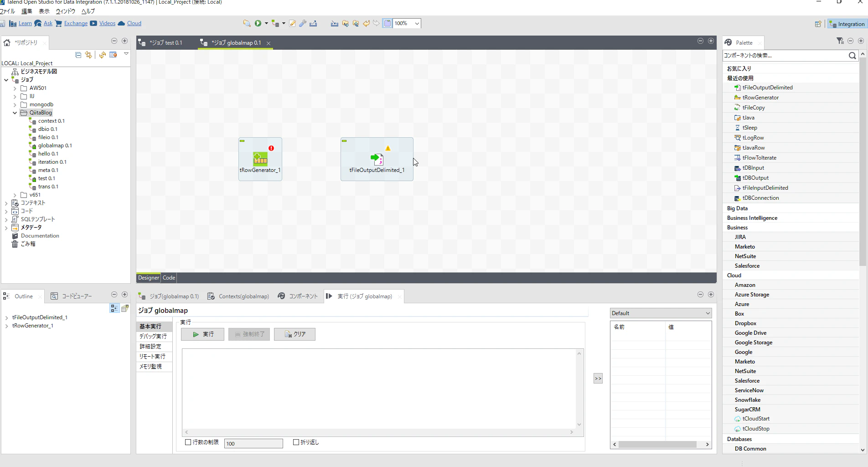Click the クリア clear button
Image resolution: width=868 pixels, height=467 pixels.
(x=294, y=334)
